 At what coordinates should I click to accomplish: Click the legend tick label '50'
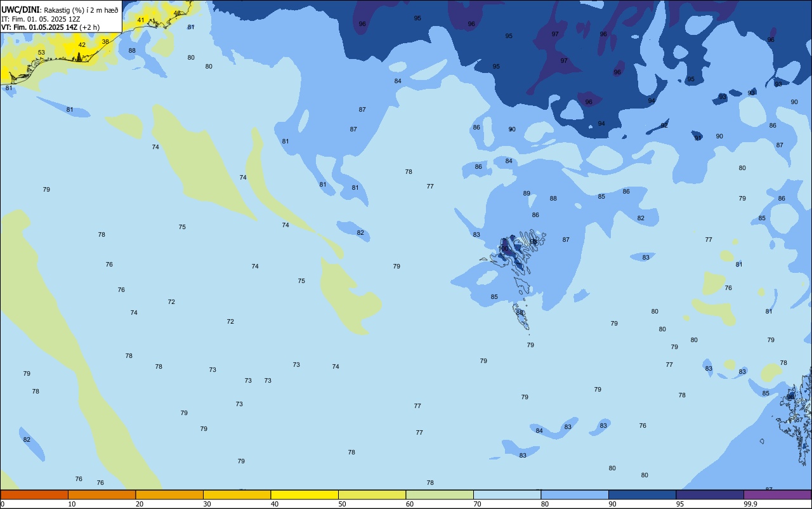coord(342,504)
